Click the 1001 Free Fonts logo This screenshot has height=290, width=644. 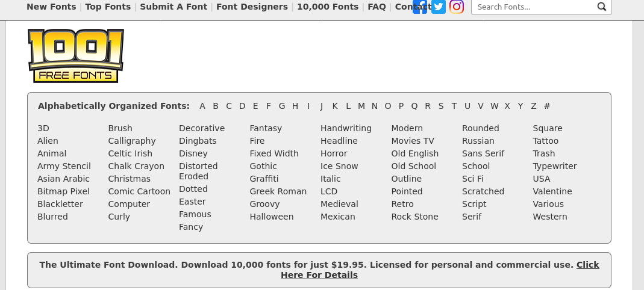(76, 56)
